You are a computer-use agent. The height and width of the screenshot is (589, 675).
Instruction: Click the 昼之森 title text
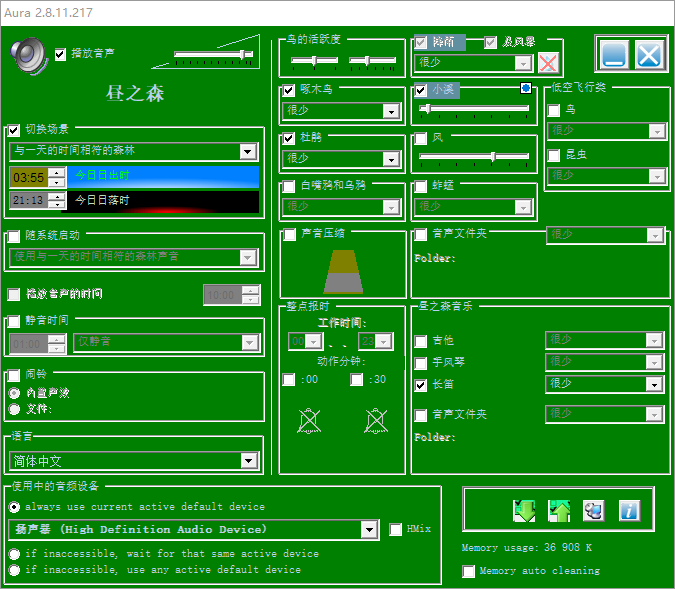pyautogui.click(x=135, y=93)
